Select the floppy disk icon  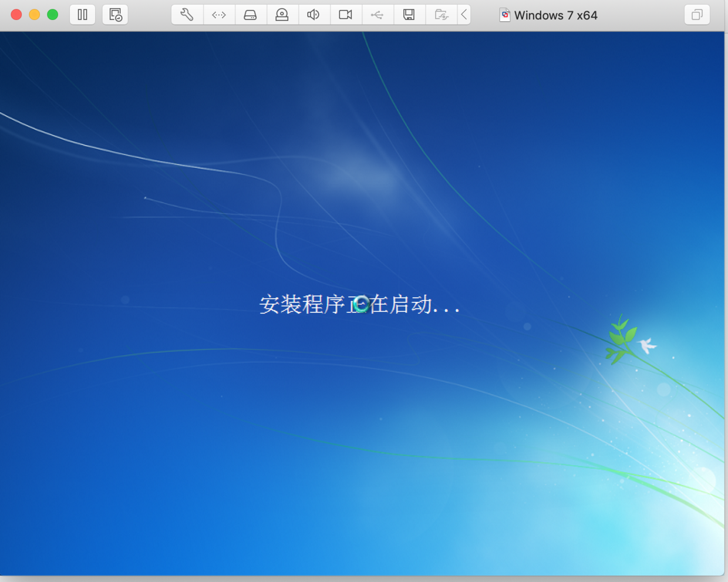pyautogui.click(x=409, y=15)
